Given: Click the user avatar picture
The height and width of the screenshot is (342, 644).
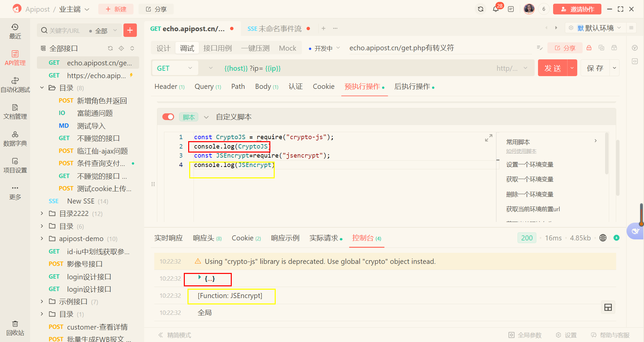Looking at the screenshot, I should (529, 9).
